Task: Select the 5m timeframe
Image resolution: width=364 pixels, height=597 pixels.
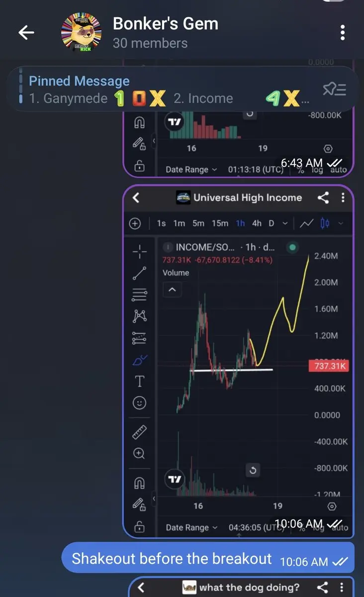Action: (198, 223)
